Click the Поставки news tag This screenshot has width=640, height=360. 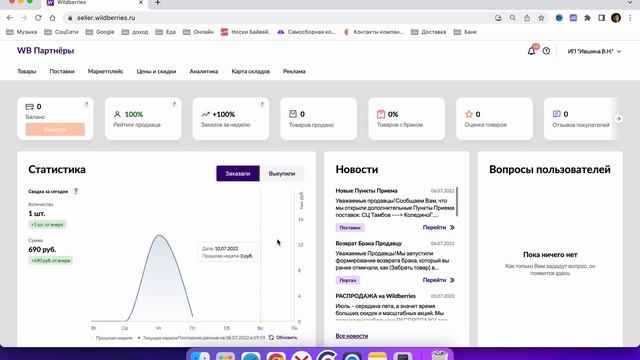(x=350, y=228)
